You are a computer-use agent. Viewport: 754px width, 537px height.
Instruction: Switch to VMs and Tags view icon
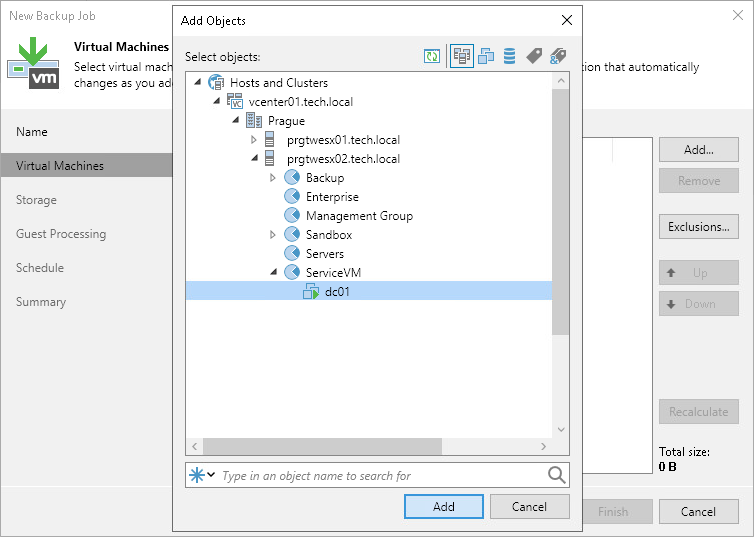click(534, 56)
